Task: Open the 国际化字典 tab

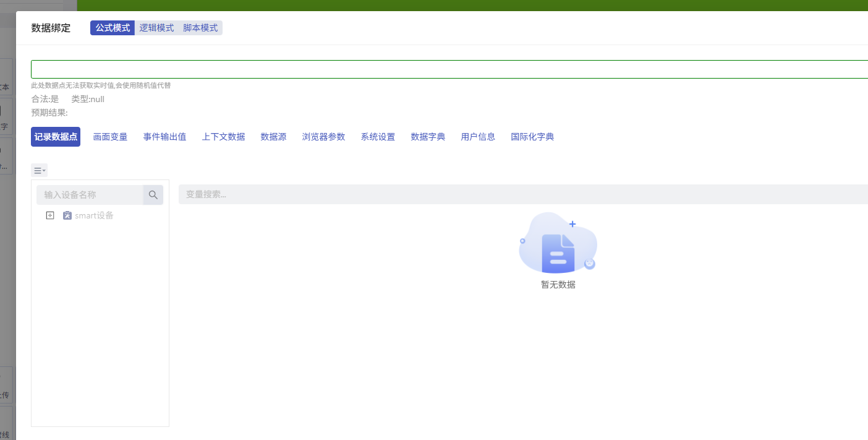Action: click(x=532, y=137)
